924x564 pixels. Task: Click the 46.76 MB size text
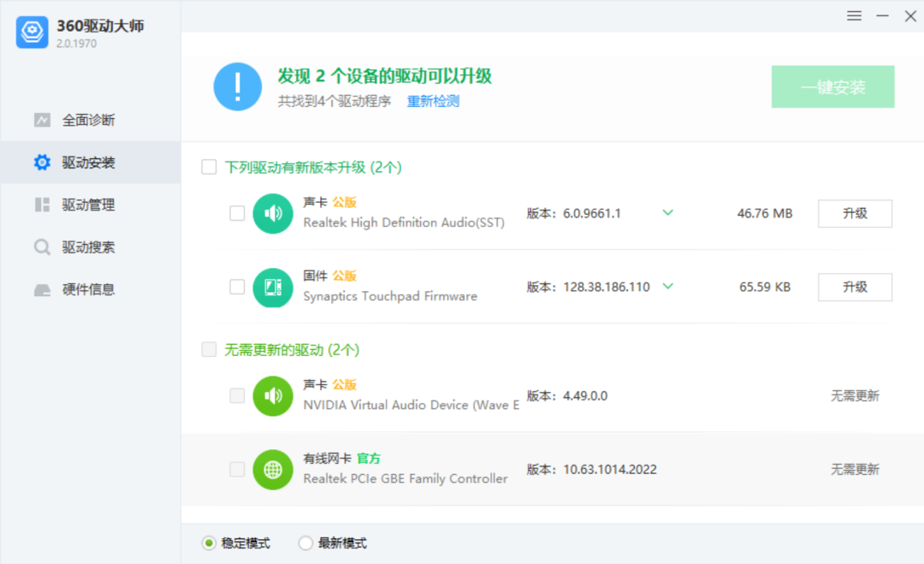tap(764, 213)
